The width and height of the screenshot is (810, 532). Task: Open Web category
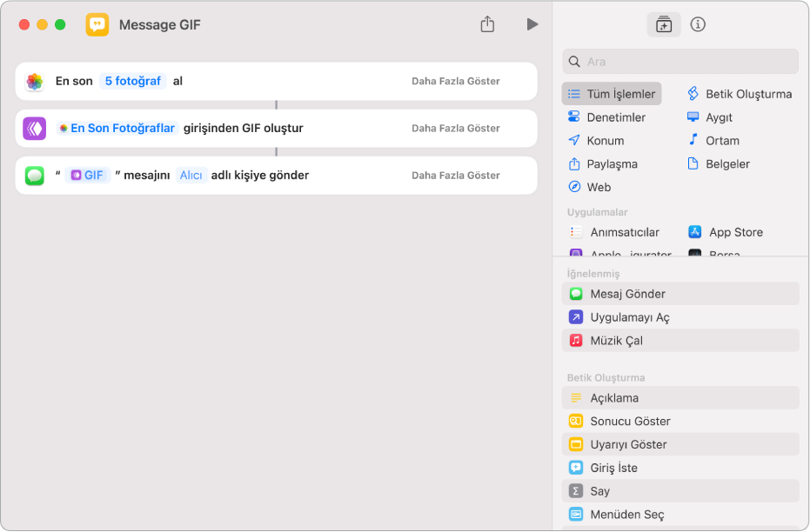click(x=589, y=187)
